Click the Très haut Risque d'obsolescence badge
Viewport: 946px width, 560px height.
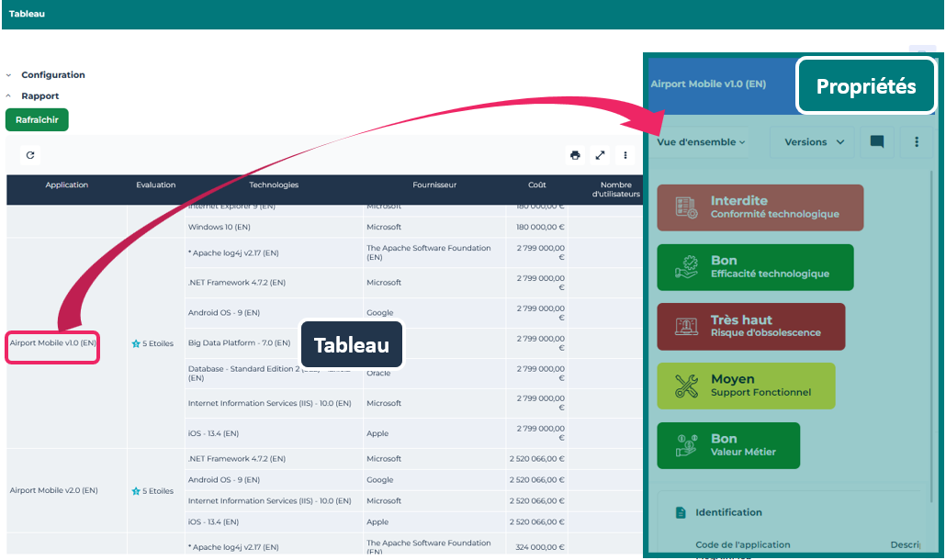pyautogui.click(x=751, y=326)
